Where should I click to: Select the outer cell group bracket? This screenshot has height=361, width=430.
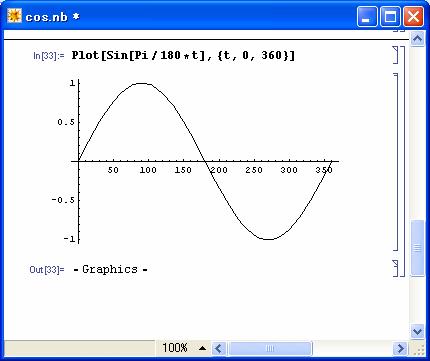[x=403, y=162]
